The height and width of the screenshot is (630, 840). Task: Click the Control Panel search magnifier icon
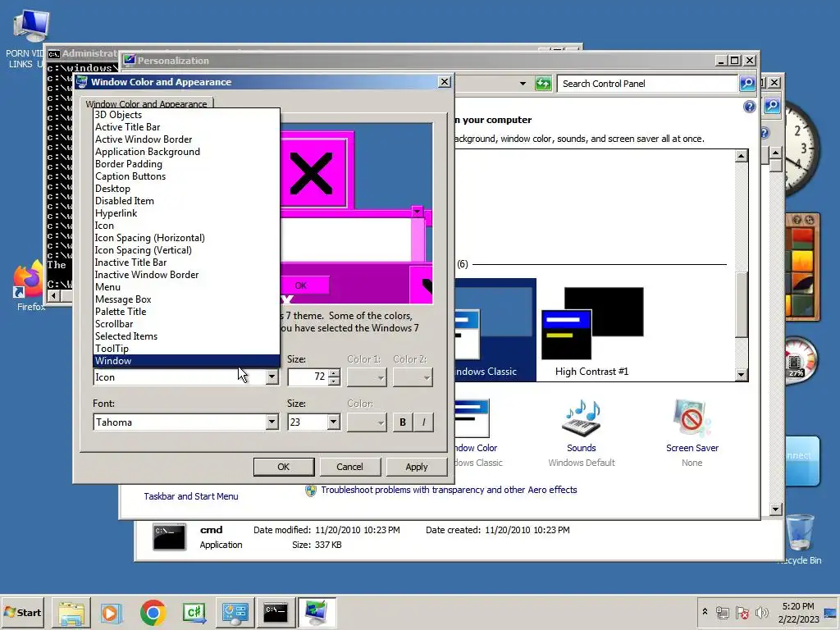pos(747,83)
